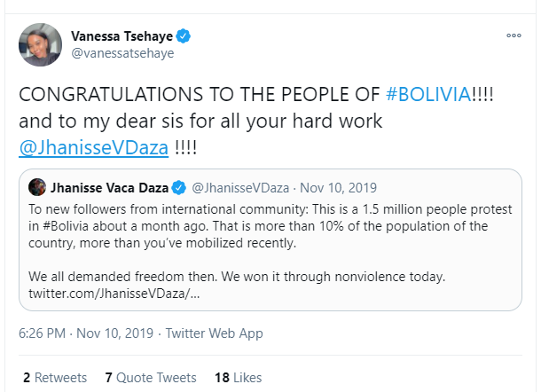
Task: View the 2 Retweets list
Action: pyautogui.click(x=55, y=377)
